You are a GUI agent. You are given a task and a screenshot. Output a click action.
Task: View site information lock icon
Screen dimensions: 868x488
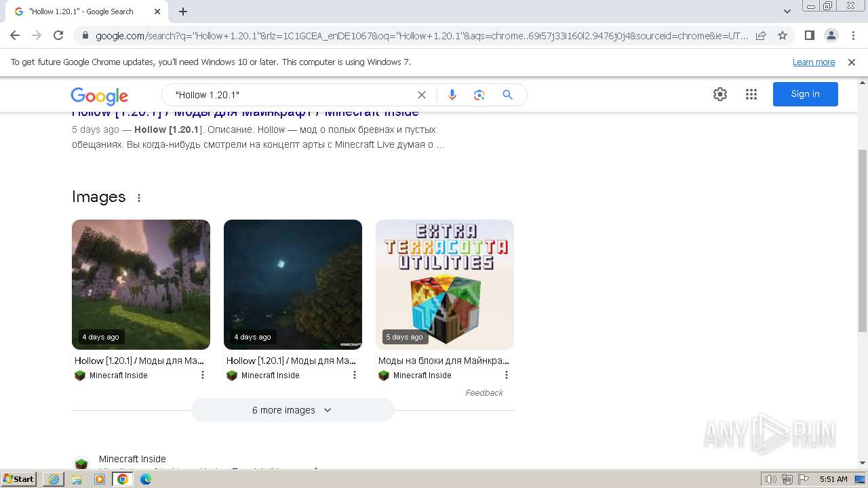[x=85, y=36]
